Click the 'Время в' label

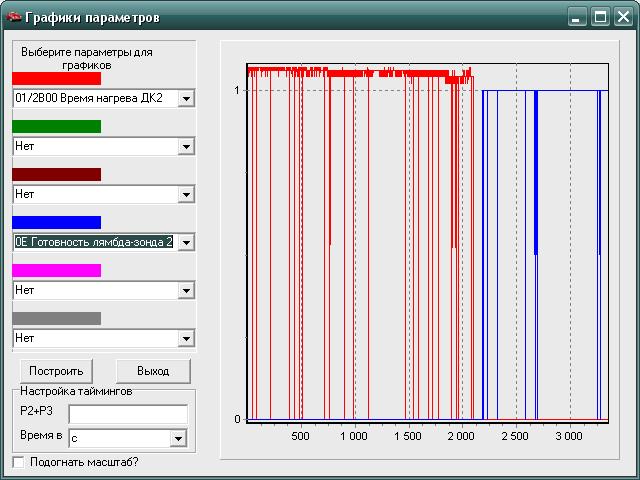coord(41,436)
